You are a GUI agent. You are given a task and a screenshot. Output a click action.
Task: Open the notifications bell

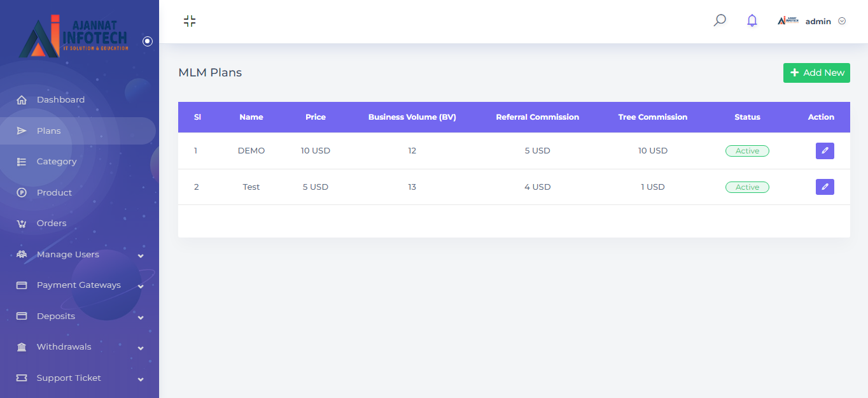click(752, 20)
